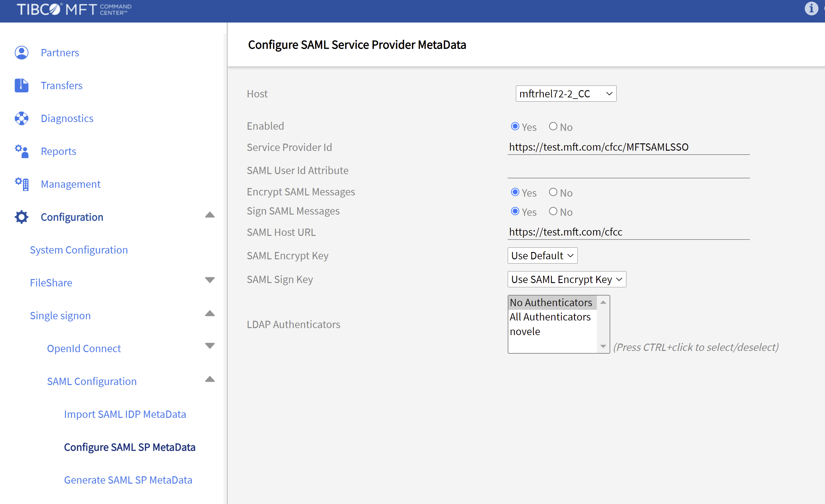Screen dimensions: 825x504
Task: Open Import SAML IDP MetaData page
Action: click(x=125, y=414)
